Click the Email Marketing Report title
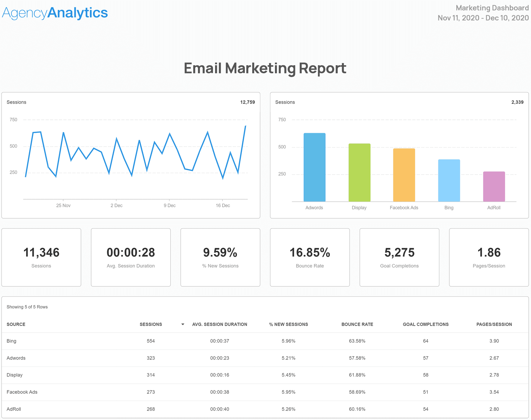Screen dimensions: 531x420 pyautogui.click(x=265, y=68)
